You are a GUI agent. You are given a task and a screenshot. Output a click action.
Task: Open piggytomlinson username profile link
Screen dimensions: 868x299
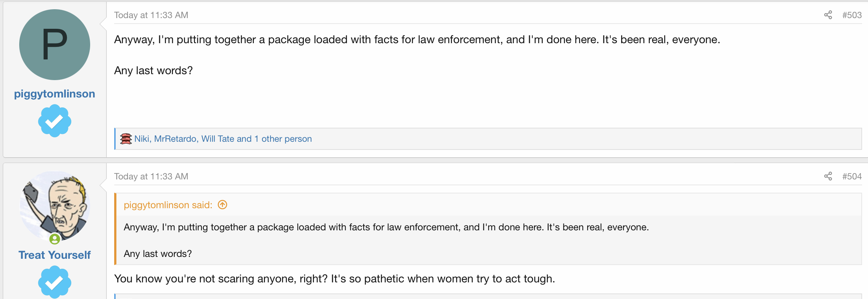(x=55, y=94)
